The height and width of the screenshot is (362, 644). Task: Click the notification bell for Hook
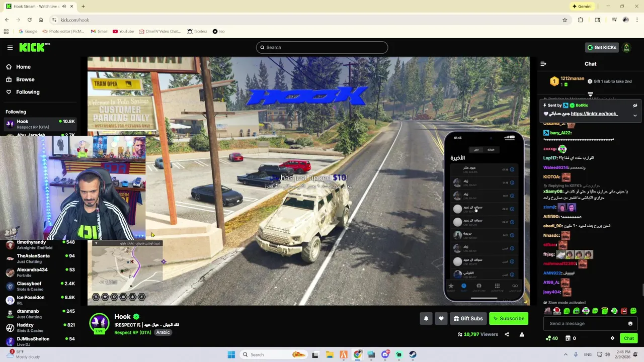(x=426, y=318)
